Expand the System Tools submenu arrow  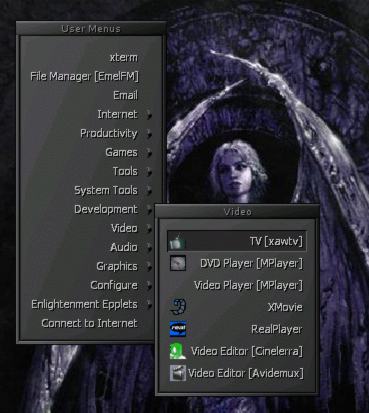click(x=149, y=191)
